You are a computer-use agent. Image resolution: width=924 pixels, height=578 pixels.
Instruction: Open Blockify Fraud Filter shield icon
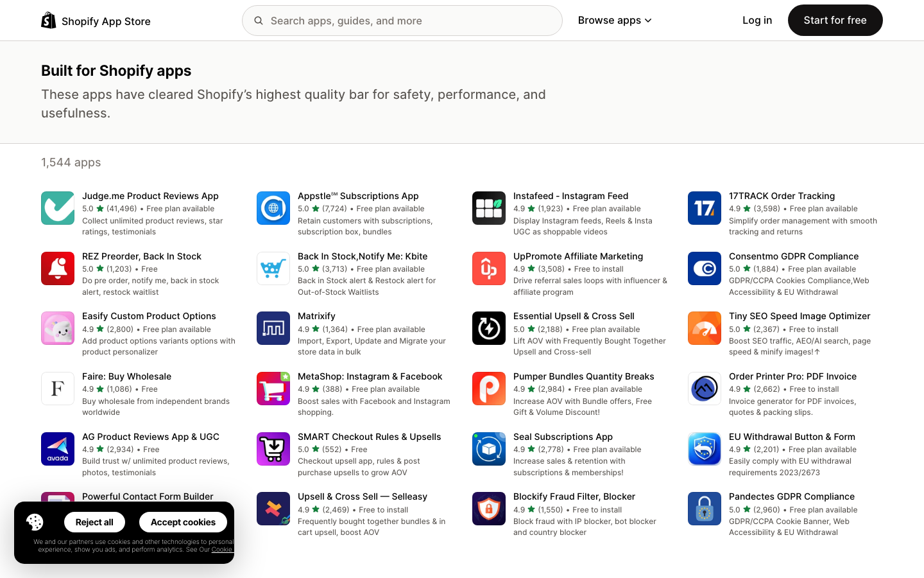[489, 509]
